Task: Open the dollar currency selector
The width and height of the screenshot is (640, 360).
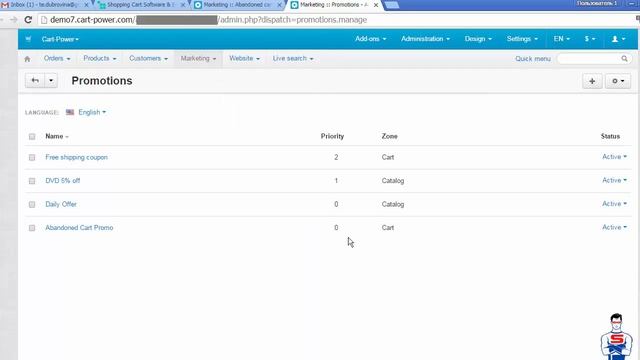Action: [590, 39]
